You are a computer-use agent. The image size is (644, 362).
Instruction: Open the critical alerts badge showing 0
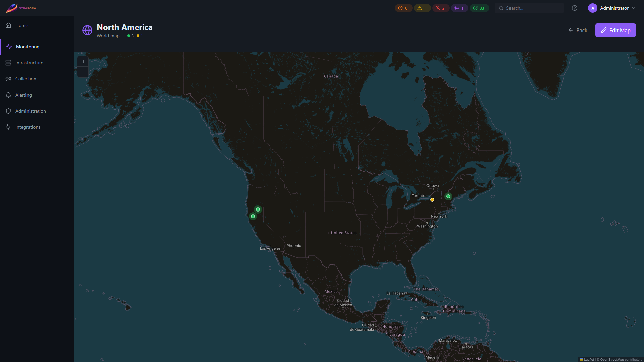click(403, 8)
